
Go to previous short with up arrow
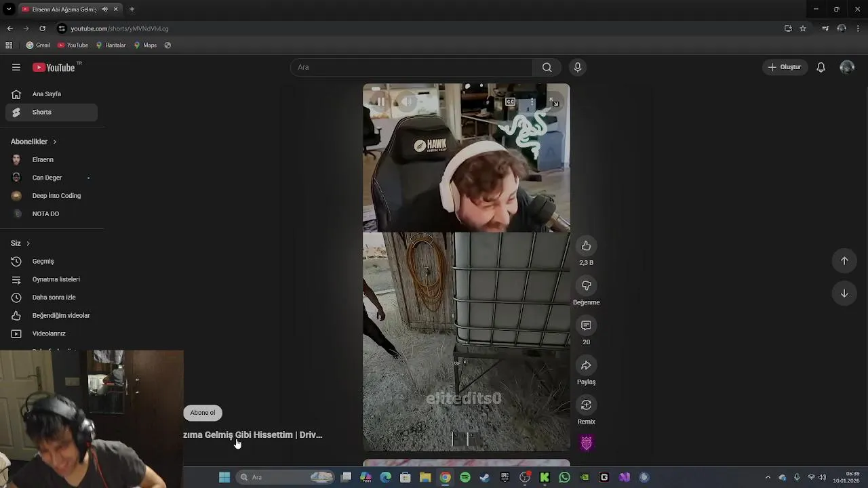(x=844, y=261)
